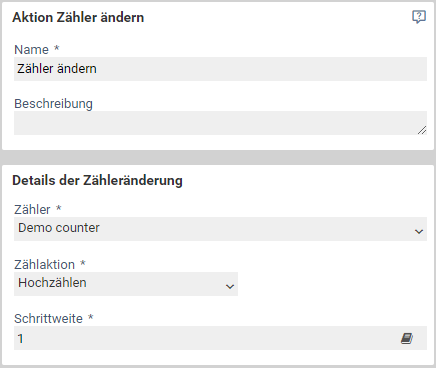Viewport: 436px width, 368px height.
Task: Grab the Beschreibung textarea resize handle
Action: pos(422,130)
